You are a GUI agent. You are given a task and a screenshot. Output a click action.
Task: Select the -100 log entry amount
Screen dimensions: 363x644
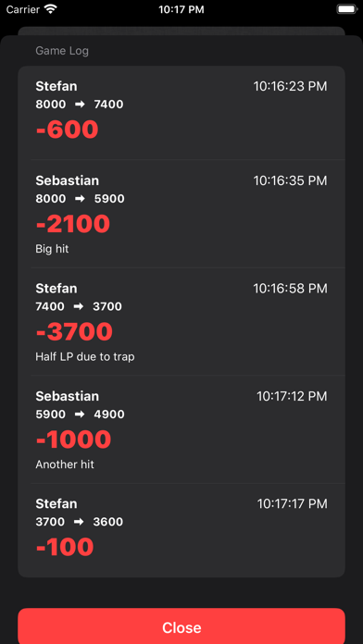[x=65, y=547]
